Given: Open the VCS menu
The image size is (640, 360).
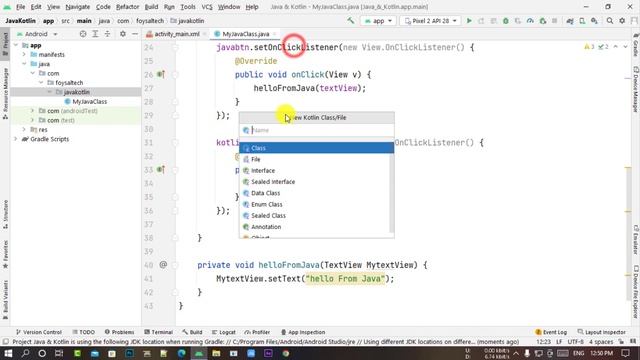Looking at the screenshot, I should 207,7.
